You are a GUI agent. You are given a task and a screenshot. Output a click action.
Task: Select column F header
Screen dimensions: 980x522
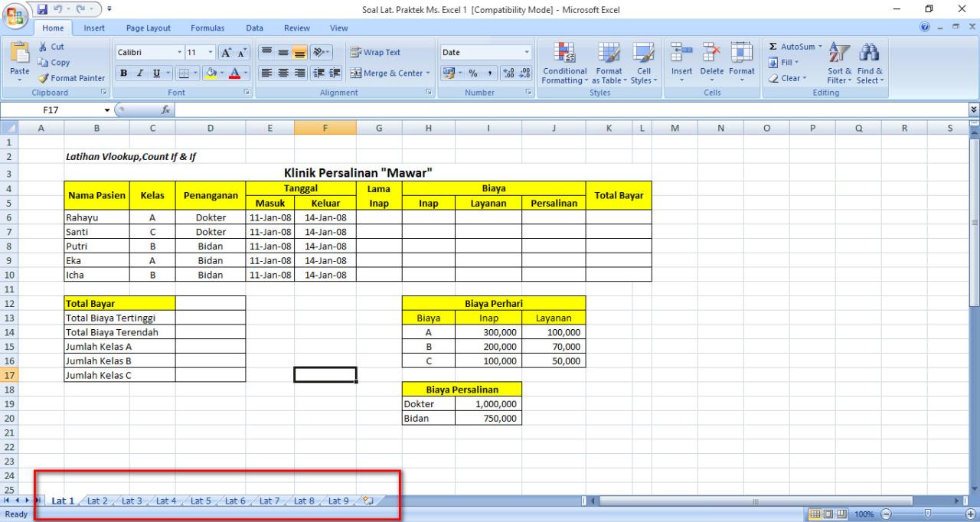pyautogui.click(x=325, y=129)
